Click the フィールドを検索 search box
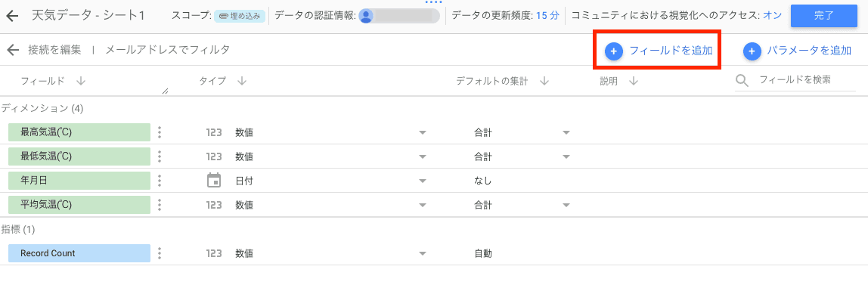868x285 pixels. (x=795, y=80)
